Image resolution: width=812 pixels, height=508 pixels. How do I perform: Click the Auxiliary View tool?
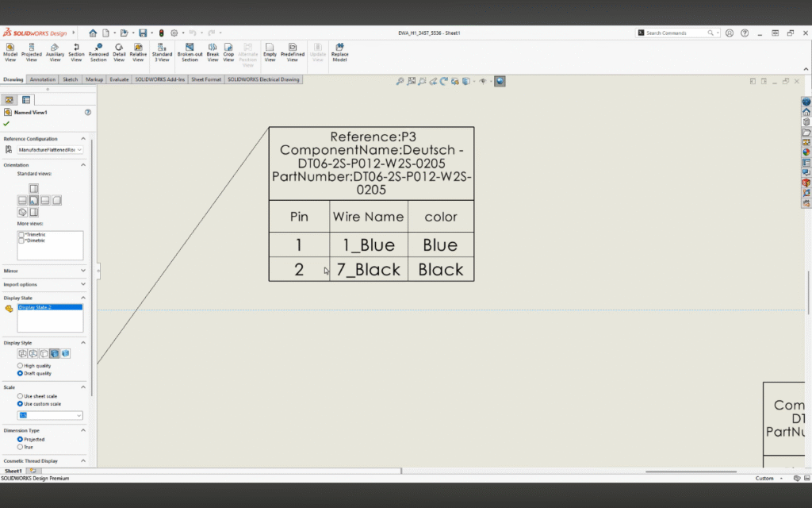(55, 52)
